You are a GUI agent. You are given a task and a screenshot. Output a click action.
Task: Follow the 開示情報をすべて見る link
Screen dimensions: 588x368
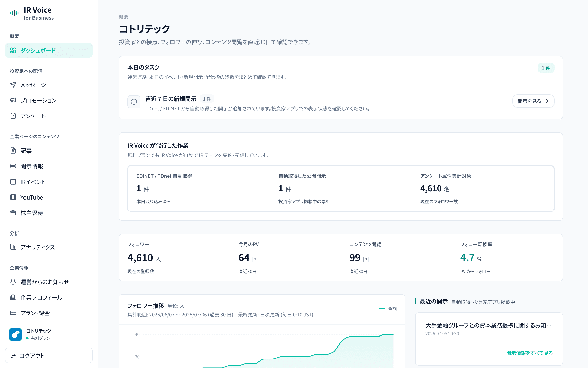point(529,353)
